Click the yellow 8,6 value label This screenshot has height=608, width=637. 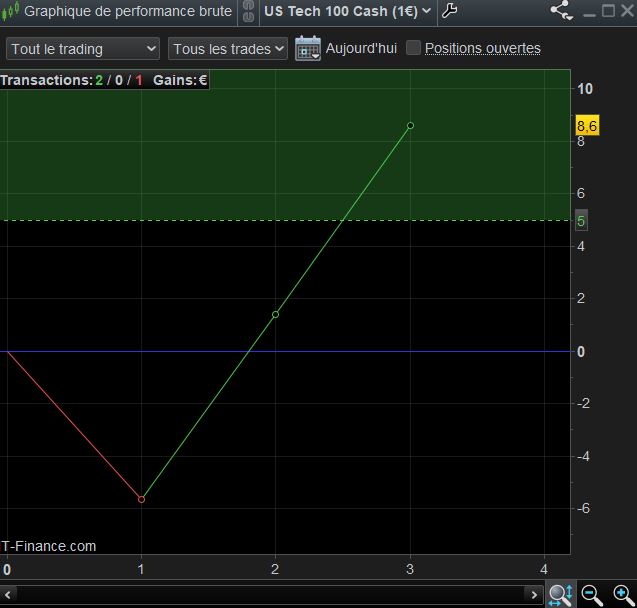587,125
